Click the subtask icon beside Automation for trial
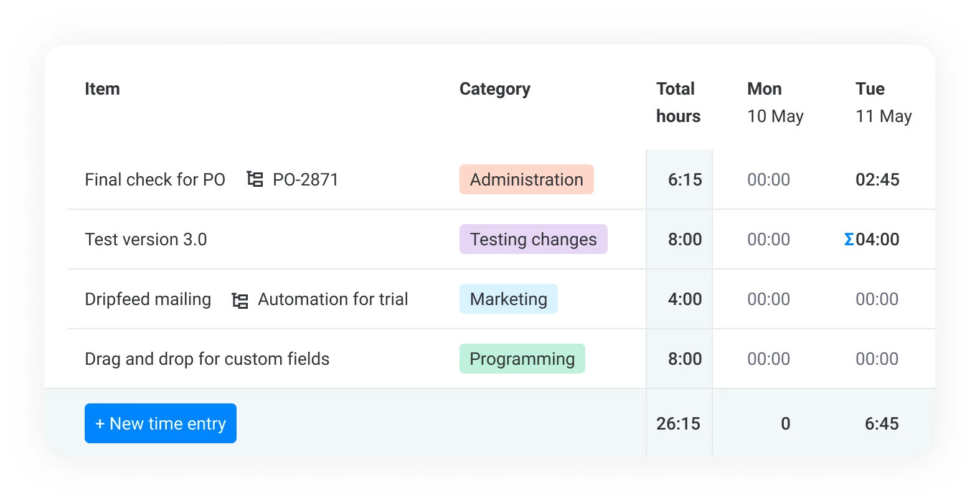980x503 pixels. (x=240, y=301)
